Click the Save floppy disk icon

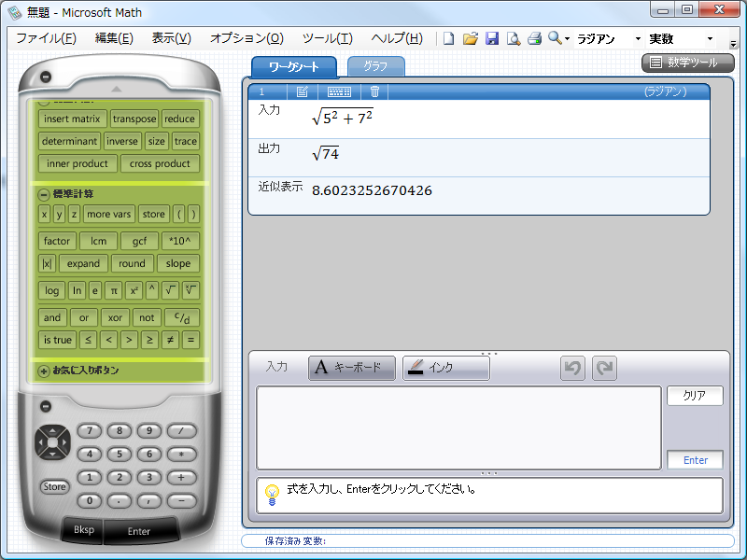tap(492, 38)
